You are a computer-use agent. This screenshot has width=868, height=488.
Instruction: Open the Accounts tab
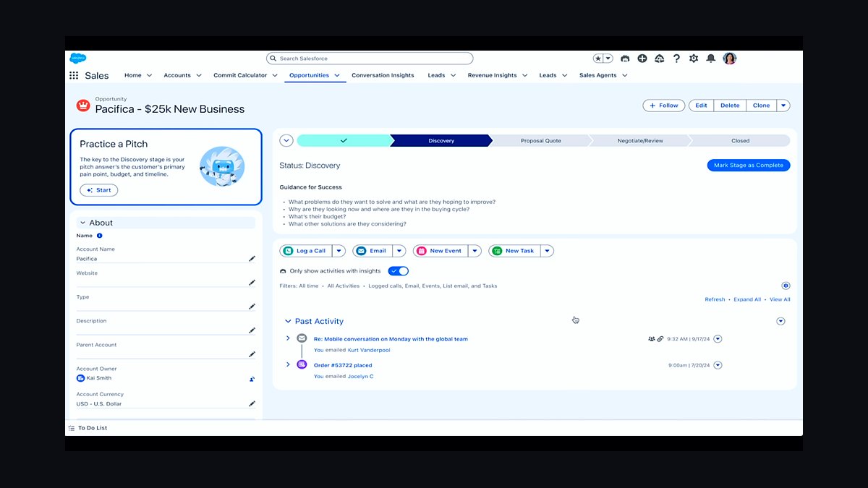[177, 75]
